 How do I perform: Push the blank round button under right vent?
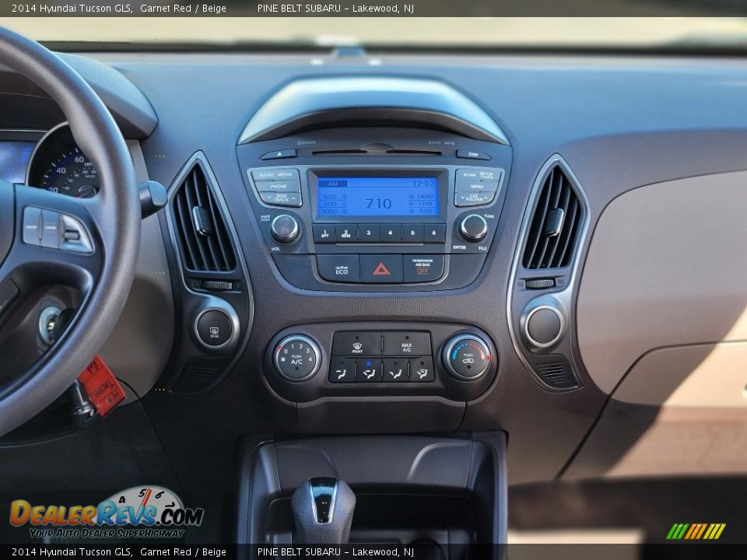[x=544, y=326]
